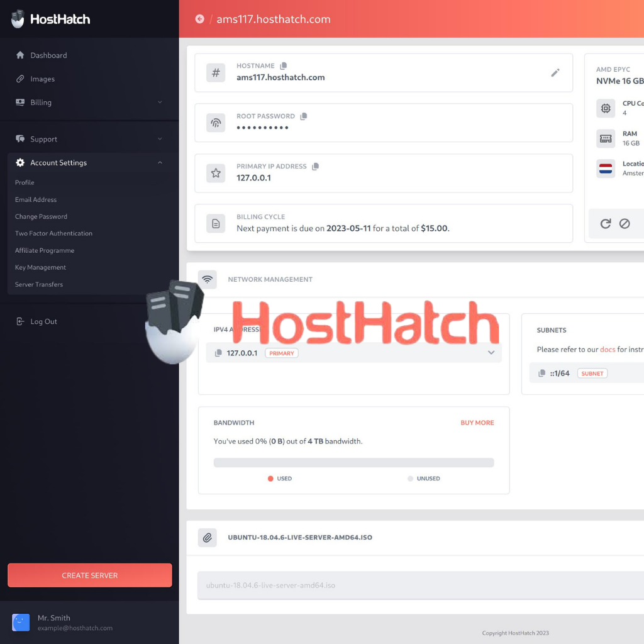
Task: Click the Copyright HostHatch 2023 footer text
Action: click(516, 633)
